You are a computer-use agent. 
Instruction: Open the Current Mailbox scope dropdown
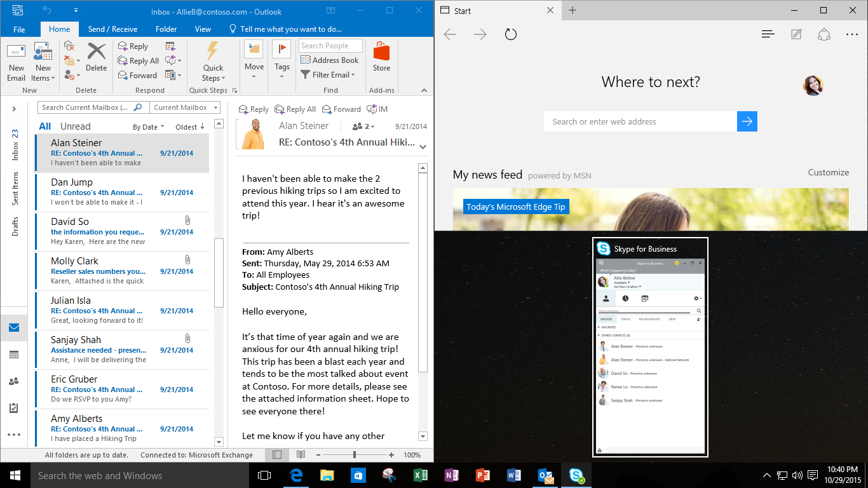click(185, 107)
